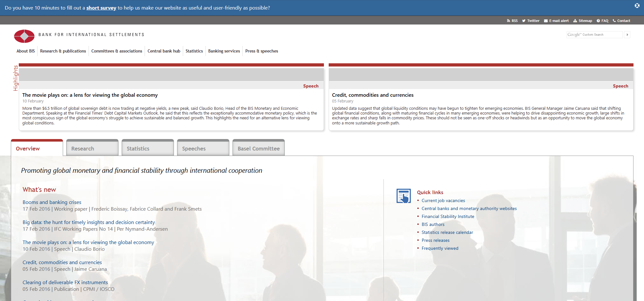Open Frequently viewed link
The width and height of the screenshot is (644, 301).
click(440, 248)
